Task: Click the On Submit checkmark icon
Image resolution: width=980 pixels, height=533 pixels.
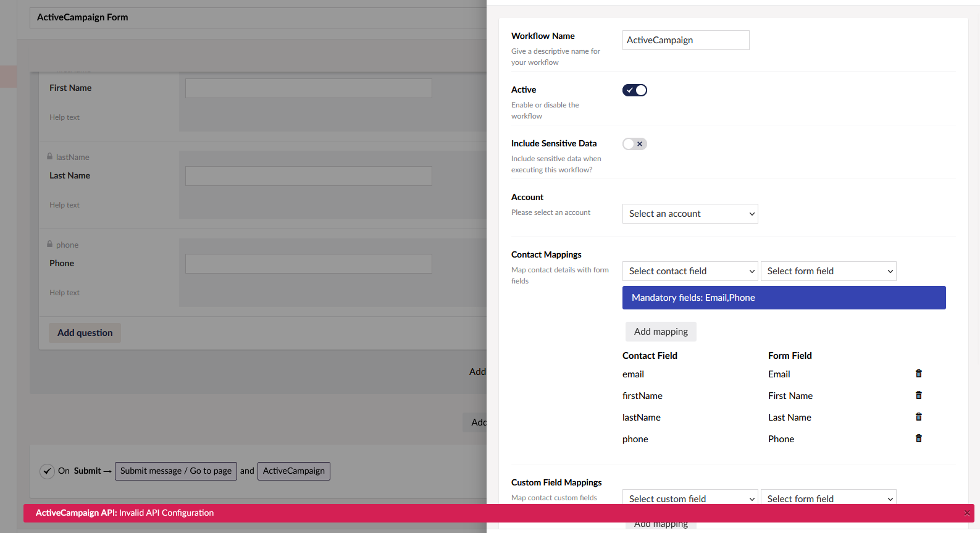Action: 48,471
